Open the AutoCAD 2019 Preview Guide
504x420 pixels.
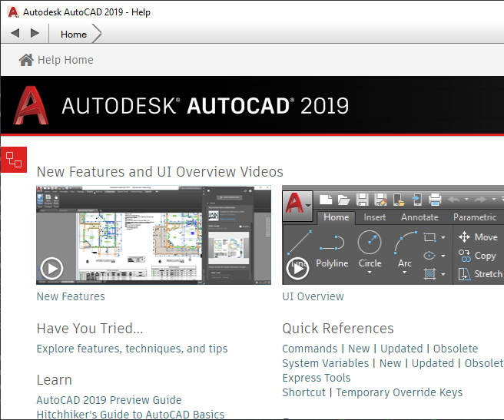coord(109,400)
